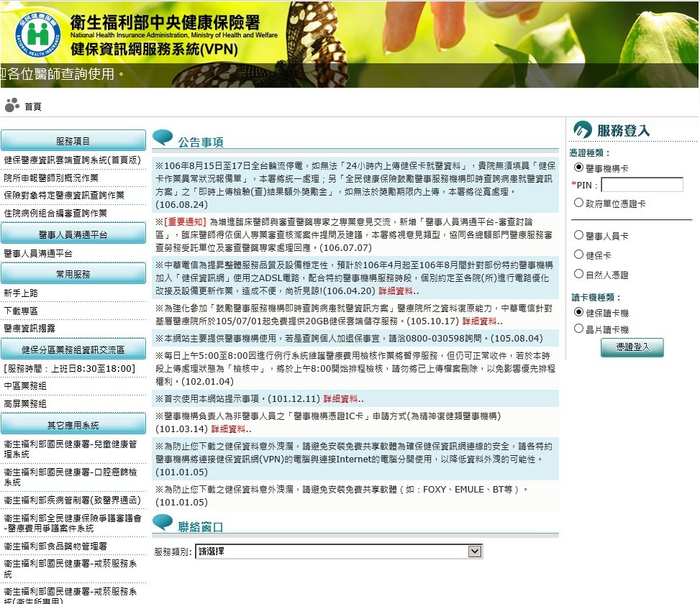Click the 聯絡窗口 section heading
The width and height of the screenshot is (700, 604).
pyautogui.click(x=201, y=527)
